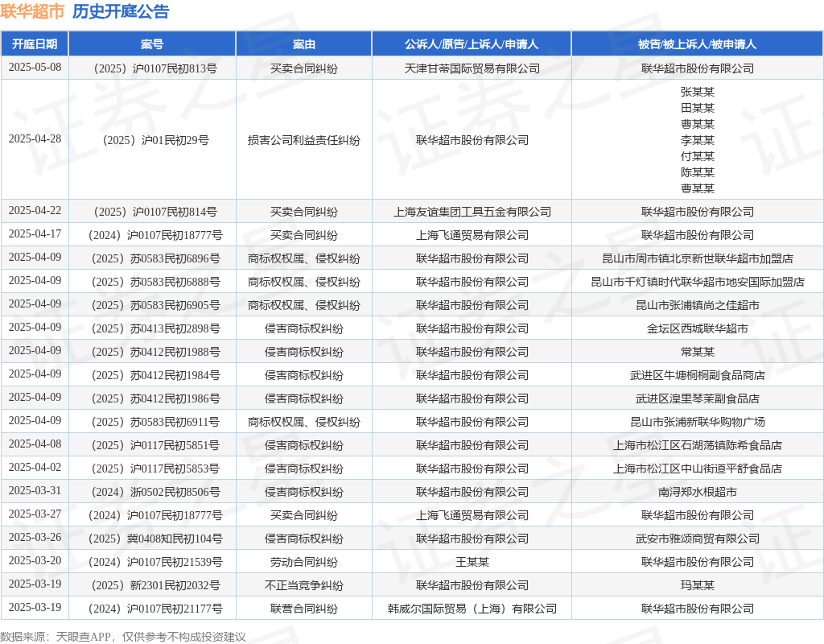Click defendant name 张某某

tap(698, 92)
